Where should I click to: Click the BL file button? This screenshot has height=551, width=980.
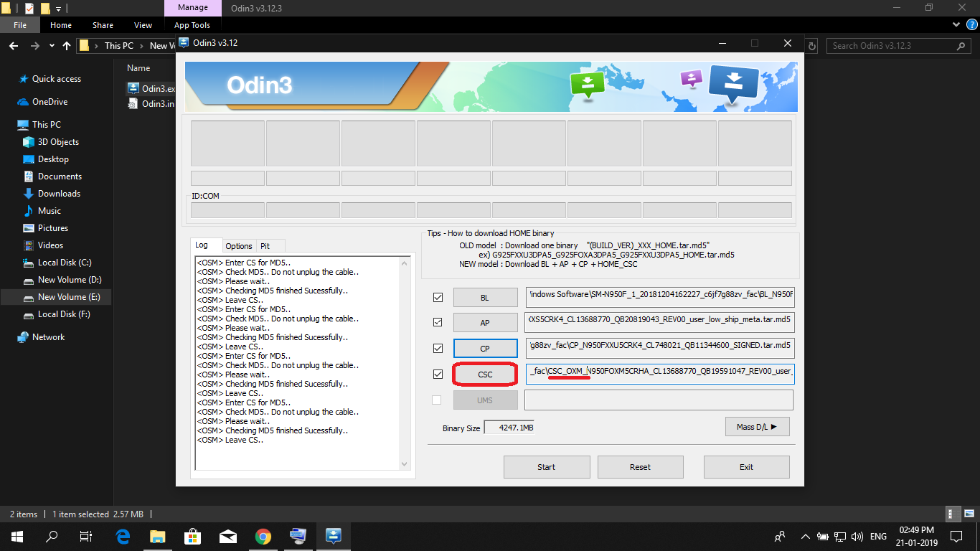(485, 297)
